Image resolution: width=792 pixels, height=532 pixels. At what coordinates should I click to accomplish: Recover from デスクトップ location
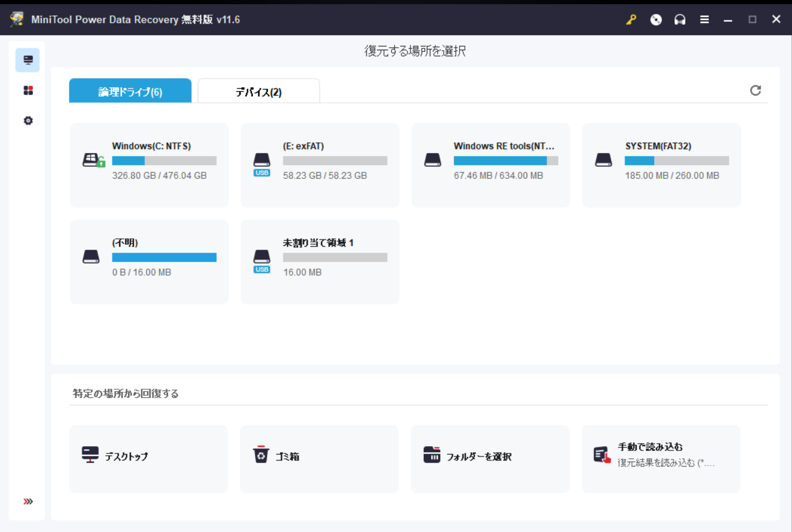tap(149, 459)
